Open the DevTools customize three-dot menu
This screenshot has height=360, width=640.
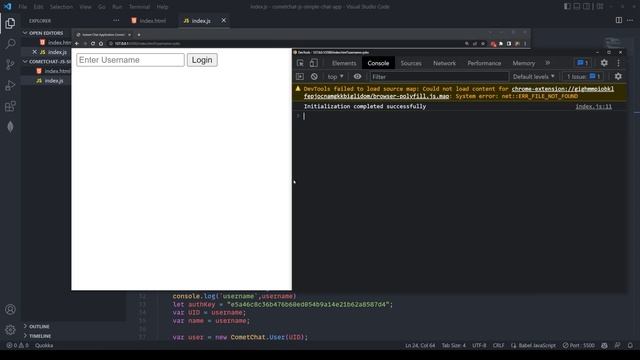619,63
